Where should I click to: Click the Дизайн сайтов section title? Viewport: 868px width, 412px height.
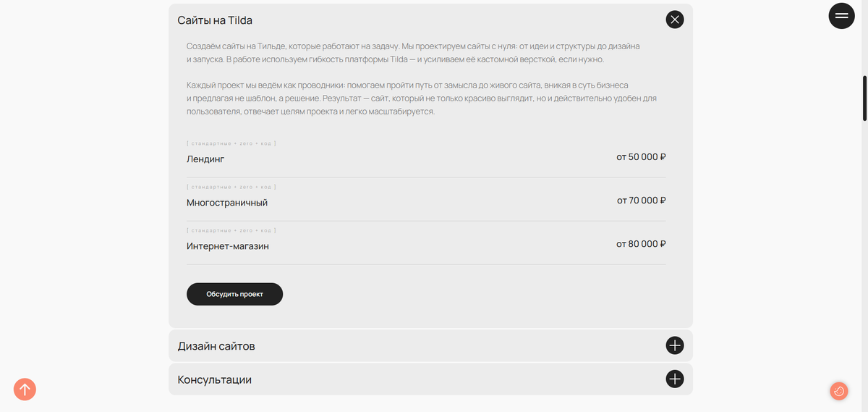pos(216,346)
